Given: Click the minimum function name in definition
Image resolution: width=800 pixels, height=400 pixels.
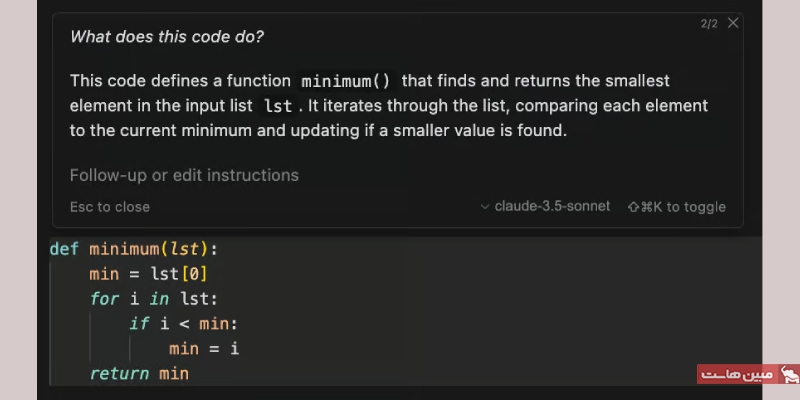Looking at the screenshot, I should 124,249.
